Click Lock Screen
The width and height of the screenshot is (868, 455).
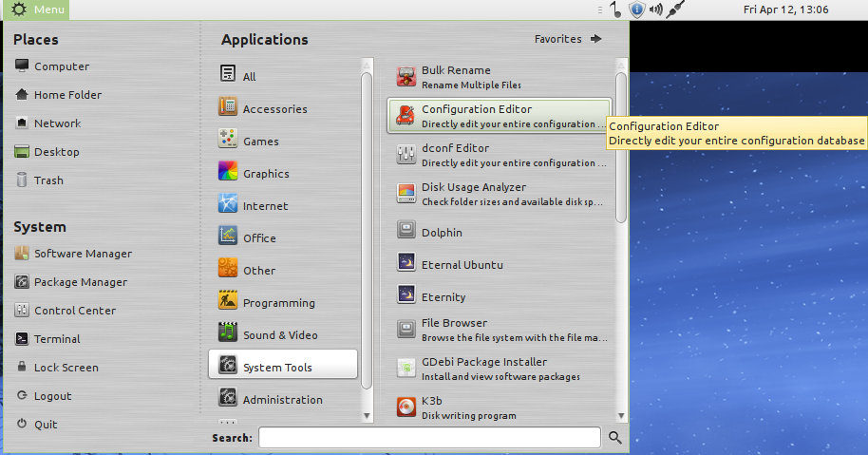[x=56, y=367]
